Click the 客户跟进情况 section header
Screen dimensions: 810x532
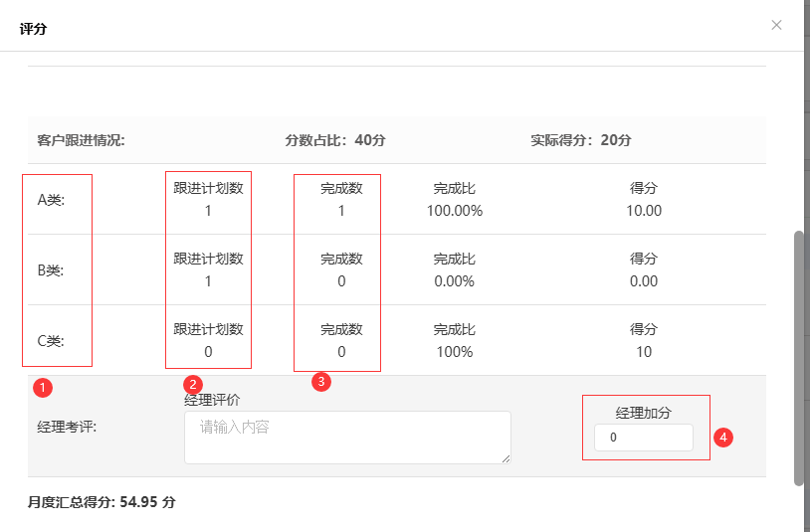tap(82, 140)
